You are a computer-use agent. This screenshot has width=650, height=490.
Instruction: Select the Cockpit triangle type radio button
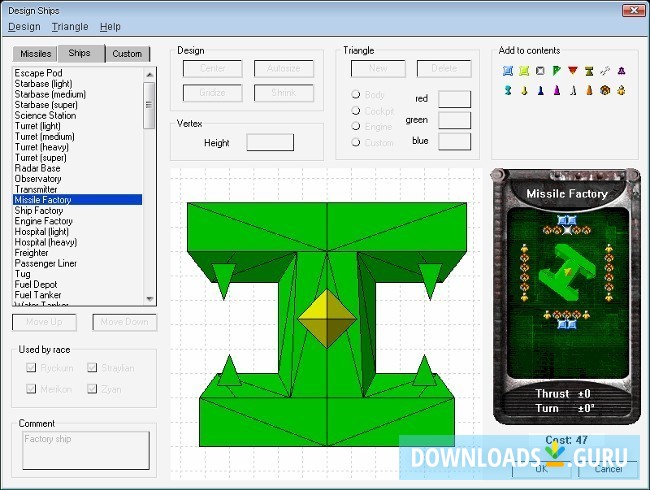point(356,110)
